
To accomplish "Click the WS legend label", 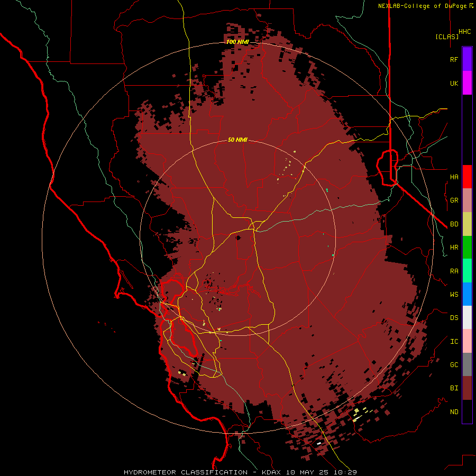I will (454, 294).
